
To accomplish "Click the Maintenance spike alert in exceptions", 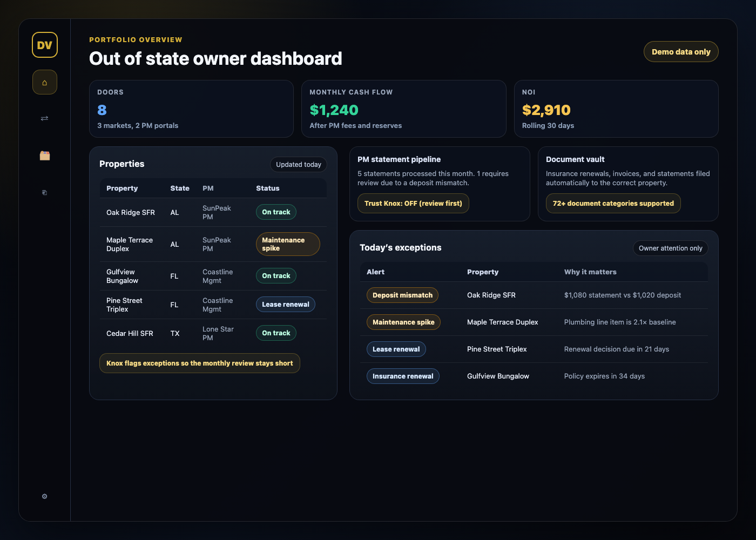I will (x=404, y=322).
